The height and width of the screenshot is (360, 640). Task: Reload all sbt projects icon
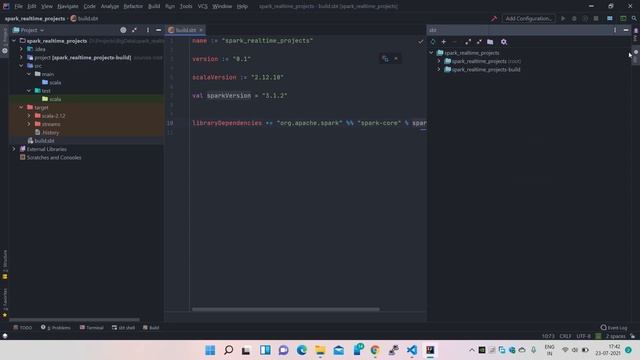[x=433, y=42]
